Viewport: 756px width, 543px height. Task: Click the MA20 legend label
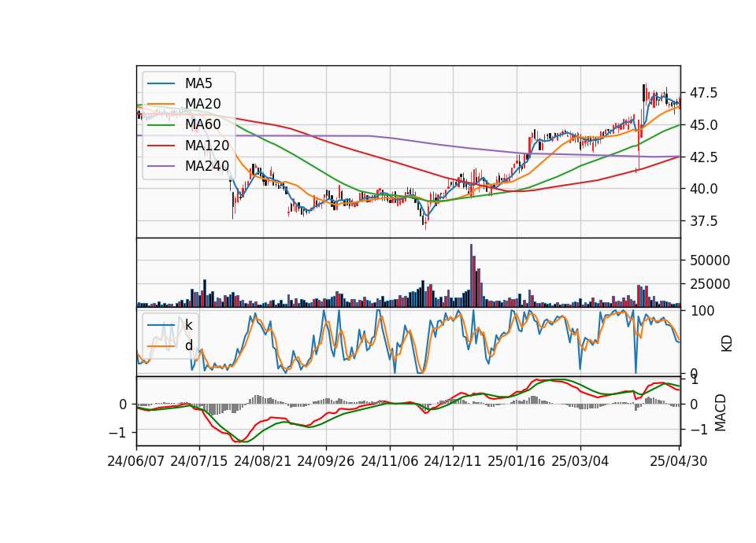click(203, 104)
